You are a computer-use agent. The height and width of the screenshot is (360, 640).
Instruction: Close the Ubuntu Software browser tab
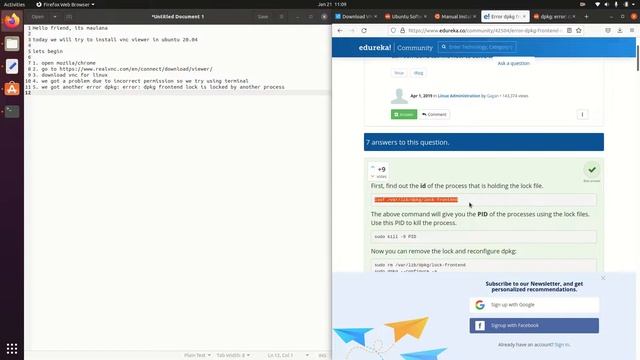pyautogui.click(x=425, y=17)
